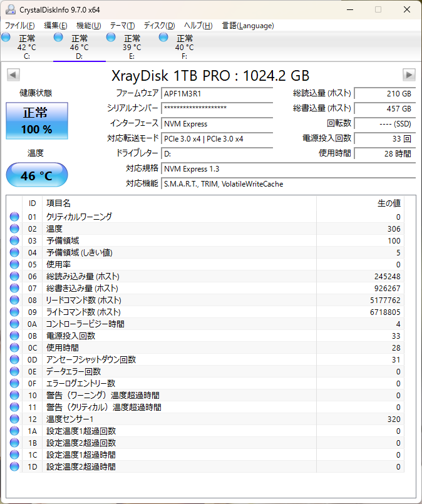Click the status orb for ID 11 警告 row
The width and height of the screenshot is (422, 504).
(14, 407)
